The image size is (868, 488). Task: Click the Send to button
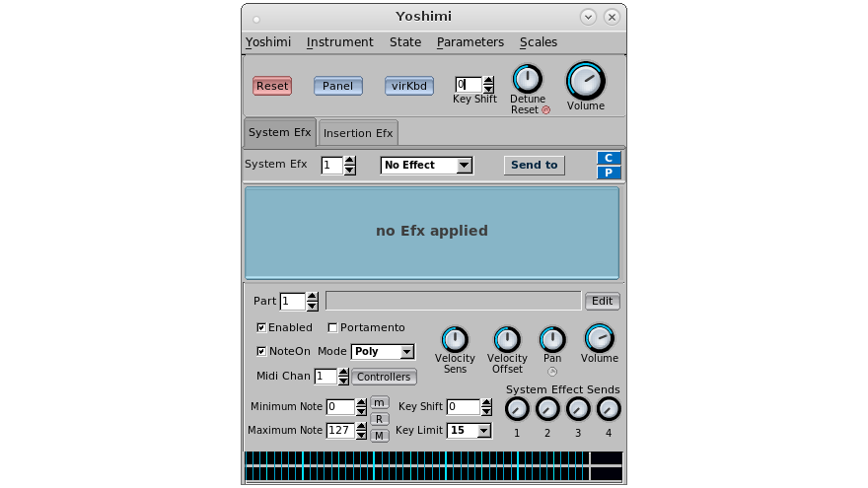click(535, 165)
